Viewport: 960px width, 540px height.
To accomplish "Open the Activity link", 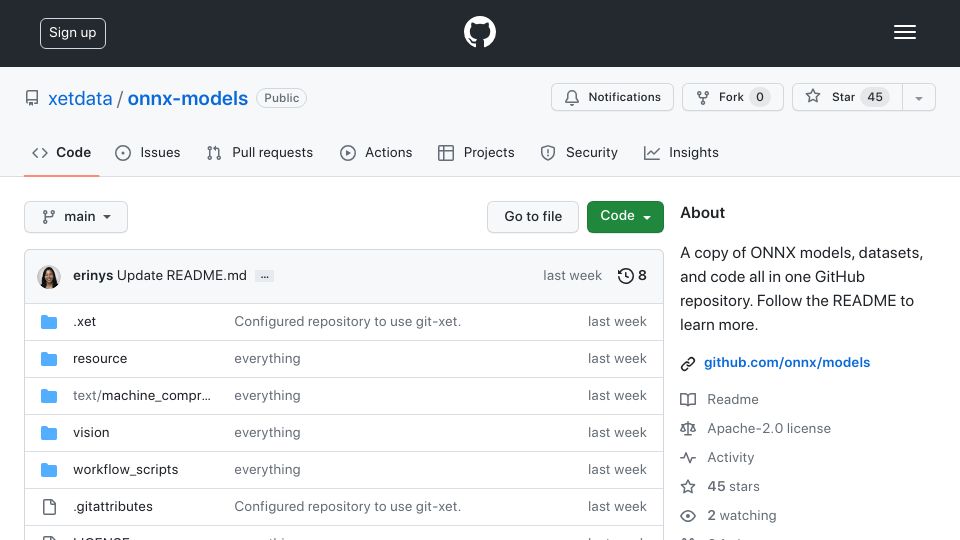I will [x=730, y=457].
